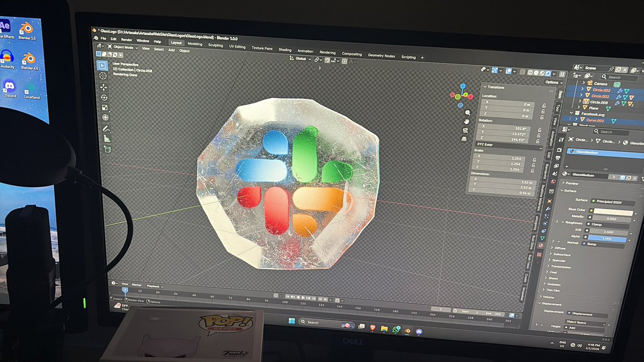Pick the Rotate tool
This screenshot has height=362, width=644.
coord(104,97)
